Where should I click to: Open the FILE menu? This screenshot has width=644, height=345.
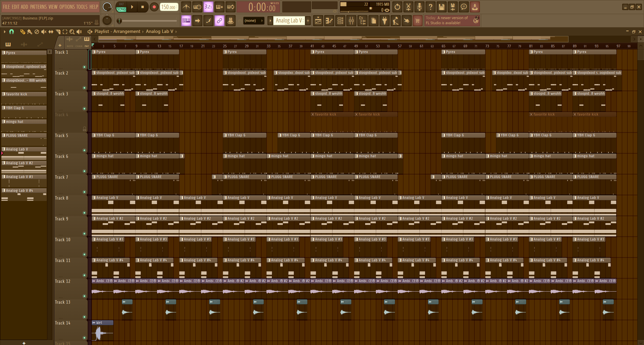coord(6,7)
